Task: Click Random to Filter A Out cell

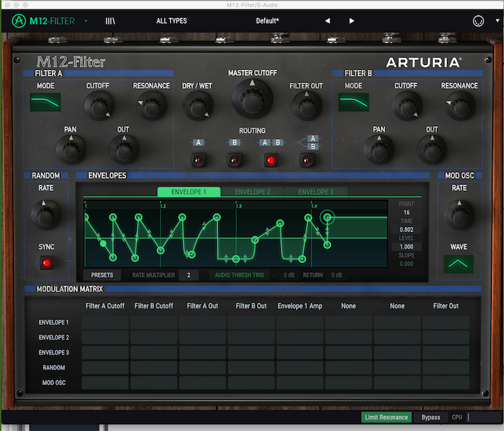Action: click(x=202, y=368)
